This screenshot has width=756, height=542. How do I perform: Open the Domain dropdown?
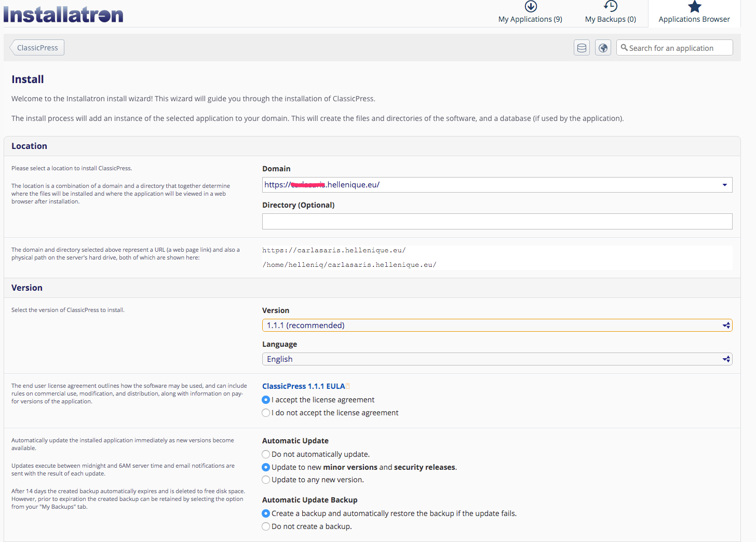pyautogui.click(x=724, y=184)
